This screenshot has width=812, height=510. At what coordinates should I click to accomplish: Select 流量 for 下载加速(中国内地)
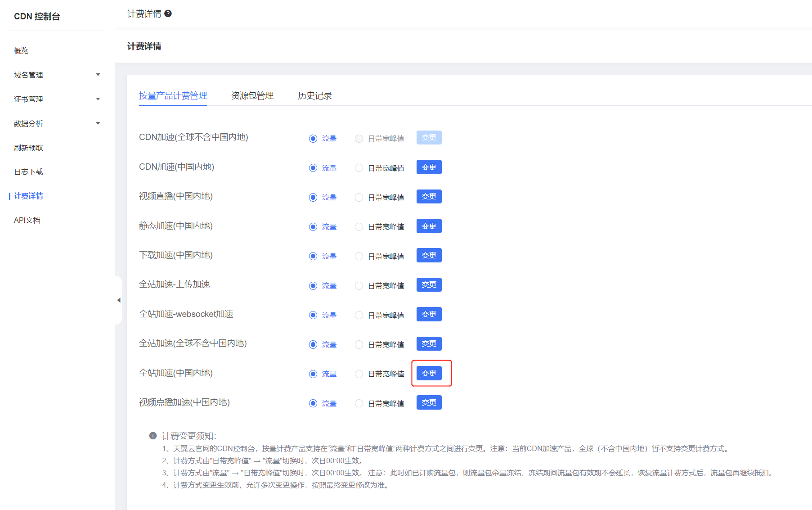tap(323, 256)
